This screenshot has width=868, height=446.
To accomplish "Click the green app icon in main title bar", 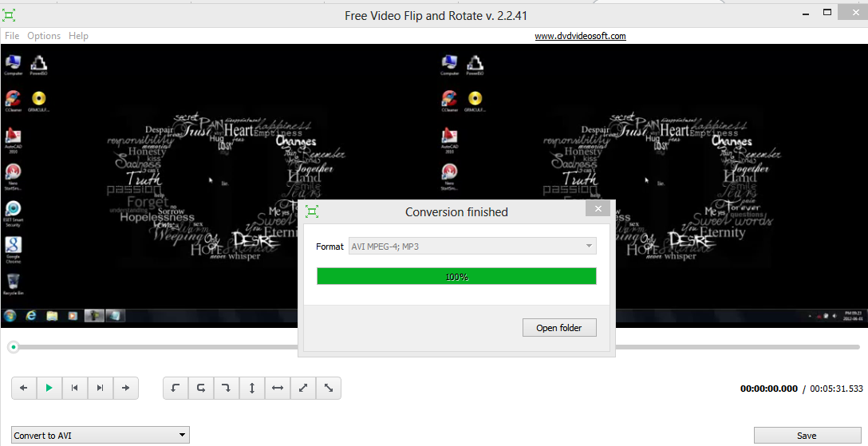I will (x=9, y=15).
